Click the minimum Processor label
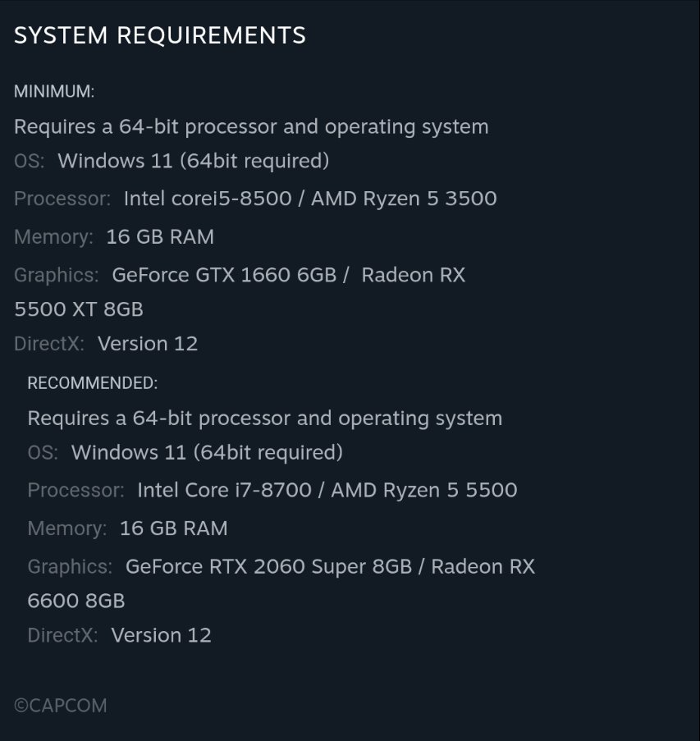Screen dimensions: 700x741 point(62,199)
